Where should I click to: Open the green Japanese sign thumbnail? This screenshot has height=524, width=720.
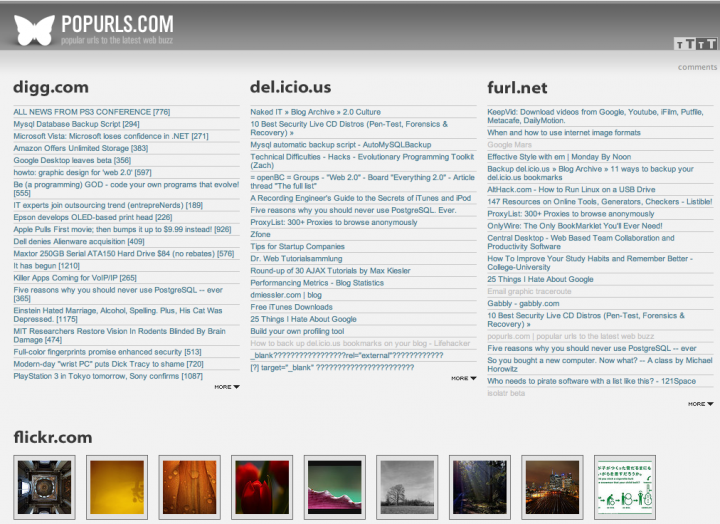[625, 487]
